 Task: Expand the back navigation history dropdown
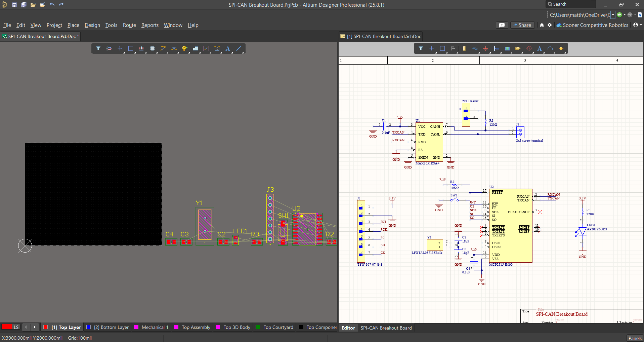click(625, 15)
